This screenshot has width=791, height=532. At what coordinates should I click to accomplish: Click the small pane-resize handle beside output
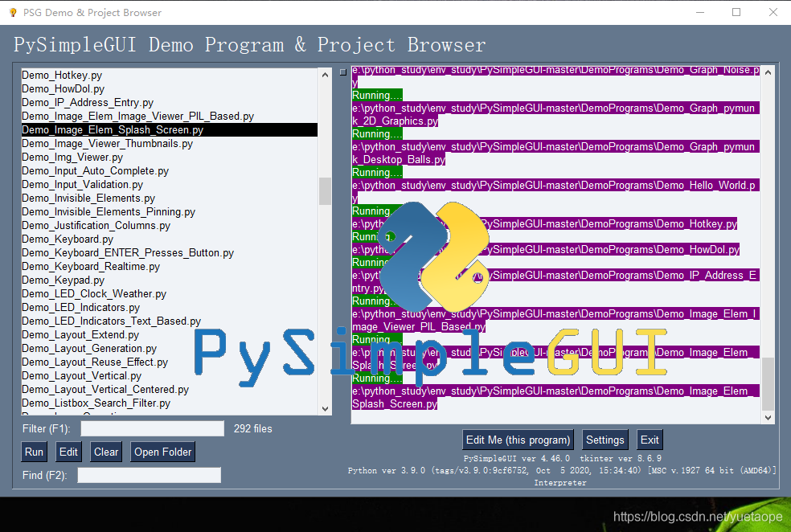click(343, 72)
